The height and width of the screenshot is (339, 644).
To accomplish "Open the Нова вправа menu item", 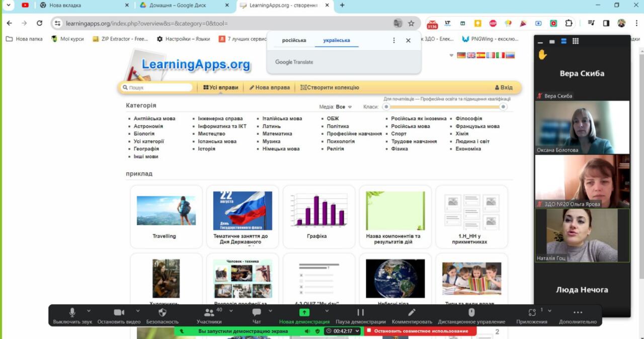I will coord(270,88).
